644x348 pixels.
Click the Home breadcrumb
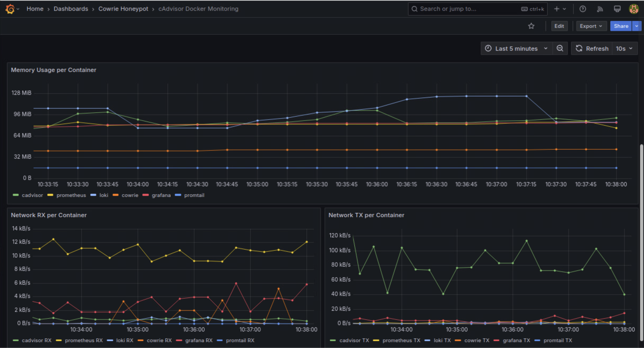[x=35, y=9]
